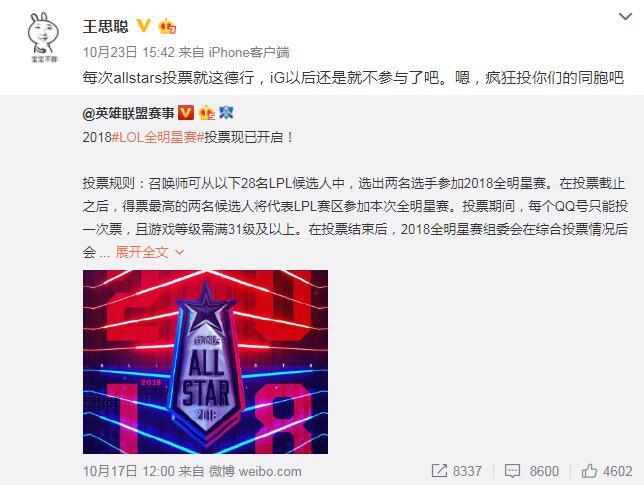Viewport: 644px width, 485px height.
Task: Click the 微博 weibo.com source link
Action: click(x=255, y=471)
